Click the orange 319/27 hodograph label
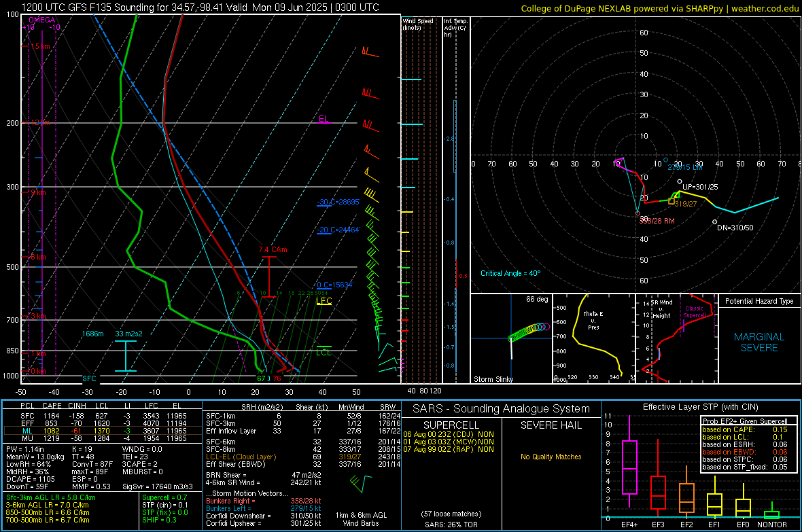The width and height of the screenshot is (802, 532). 685,204
